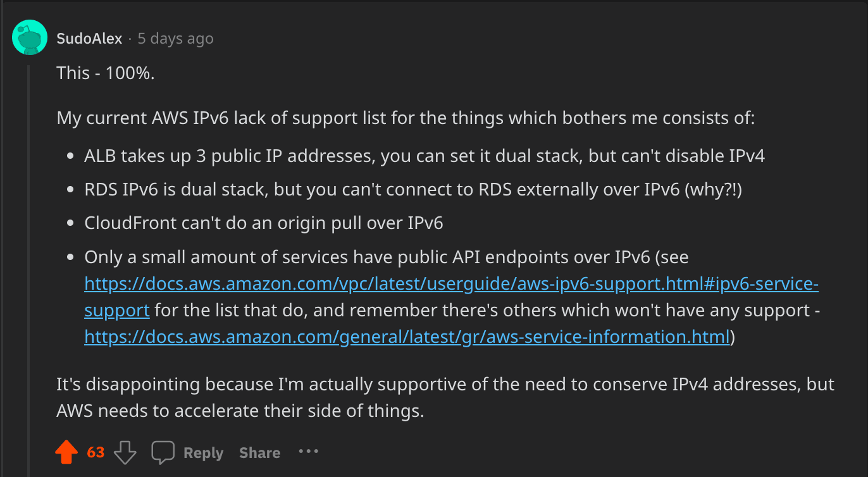Click the CloudFront origin pull bullet text
Image resolution: width=868 pixels, height=477 pixels.
264,223
